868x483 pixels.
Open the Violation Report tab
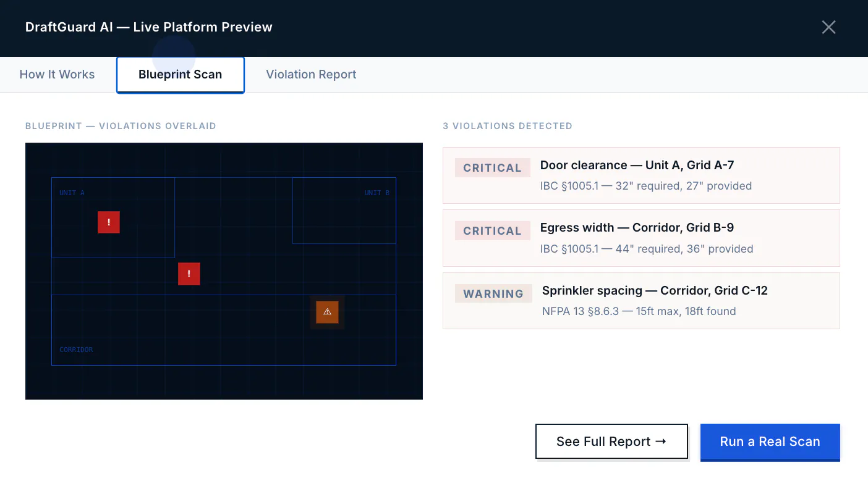pos(311,75)
